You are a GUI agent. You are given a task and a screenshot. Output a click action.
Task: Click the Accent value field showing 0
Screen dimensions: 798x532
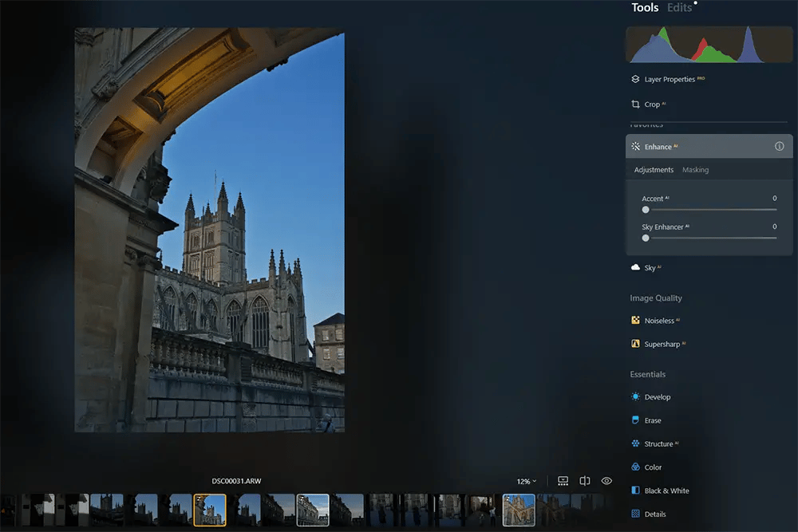pos(775,199)
